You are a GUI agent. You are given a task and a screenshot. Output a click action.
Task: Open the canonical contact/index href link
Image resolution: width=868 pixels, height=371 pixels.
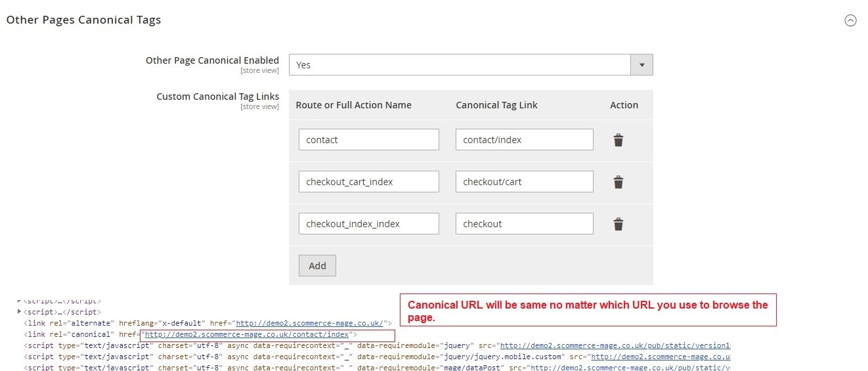[246, 334]
